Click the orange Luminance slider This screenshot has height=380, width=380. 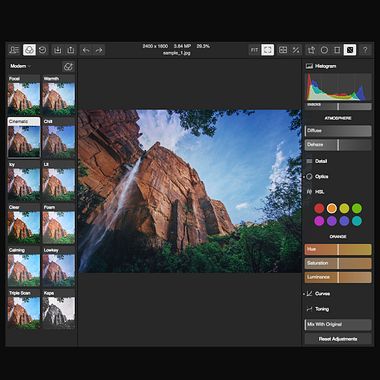338,277
